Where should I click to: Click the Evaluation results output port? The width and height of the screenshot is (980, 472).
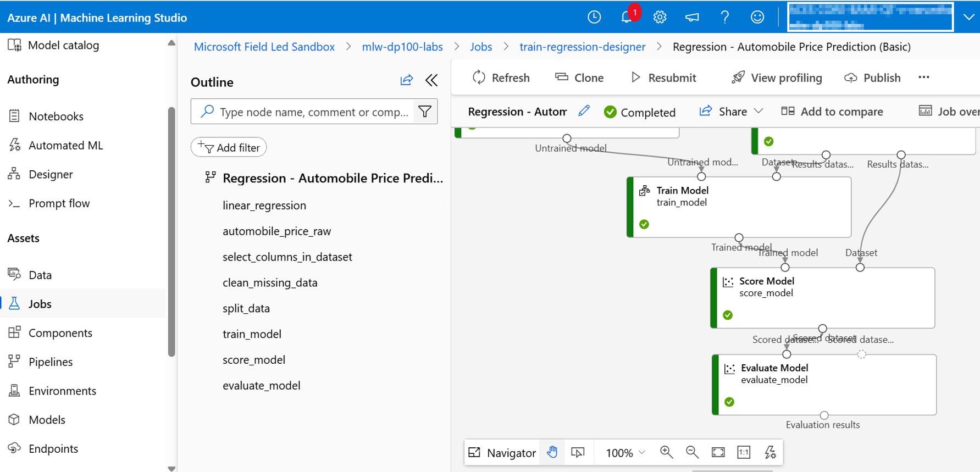coord(824,415)
